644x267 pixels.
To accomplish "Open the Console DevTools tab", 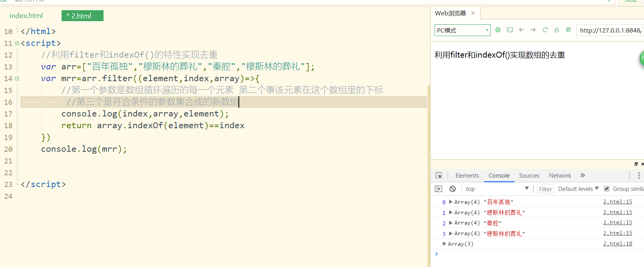I will pyautogui.click(x=499, y=176).
